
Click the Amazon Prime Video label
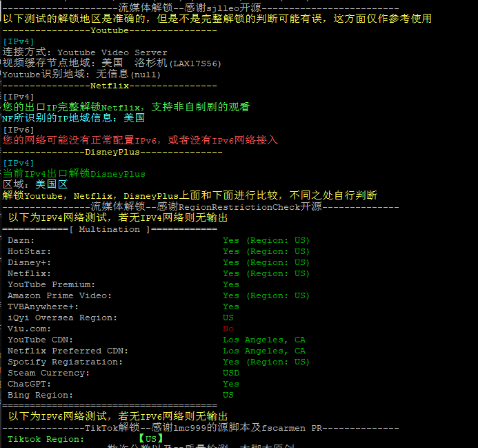pos(59,295)
